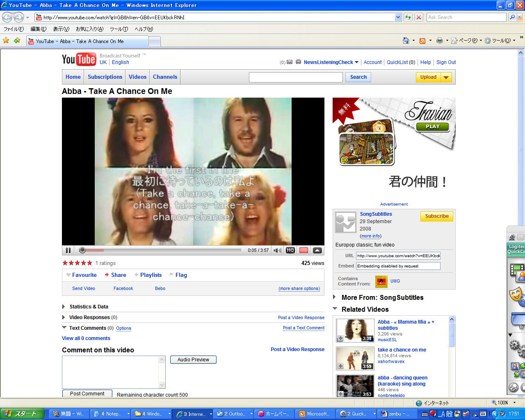Open the player pop-up menu arrow
This screenshot has width=525, height=420.
(x=317, y=250)
